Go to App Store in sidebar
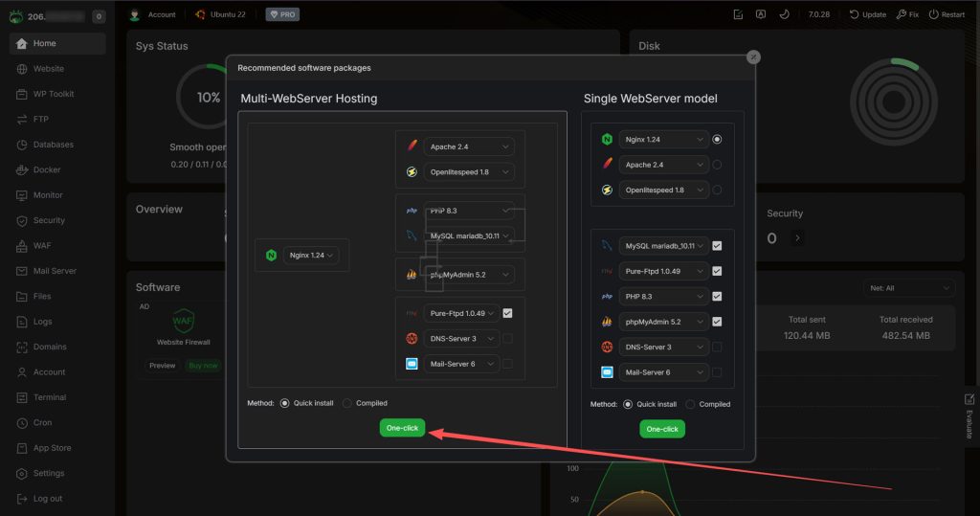This screenshot has width=980, height=516. 52,448
